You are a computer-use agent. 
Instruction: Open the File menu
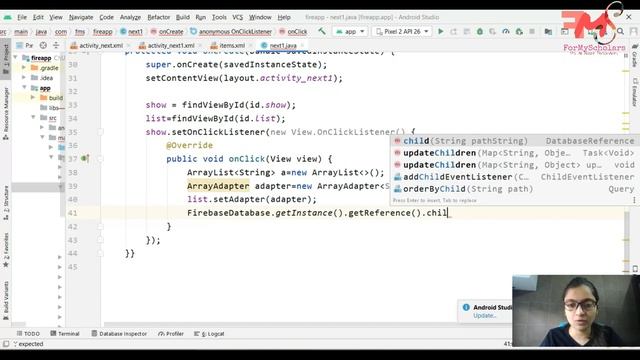click(22, 17)
